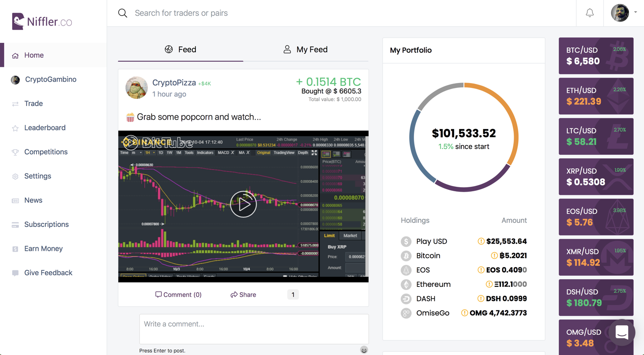Click the info icon beside OMG amount
The width and height of the screenshot is (644, 355).
coord(465,313)
